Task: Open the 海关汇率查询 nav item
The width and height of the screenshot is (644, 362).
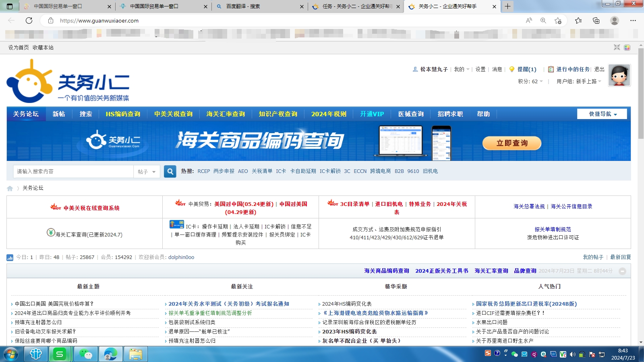Action: coord(226,114)
